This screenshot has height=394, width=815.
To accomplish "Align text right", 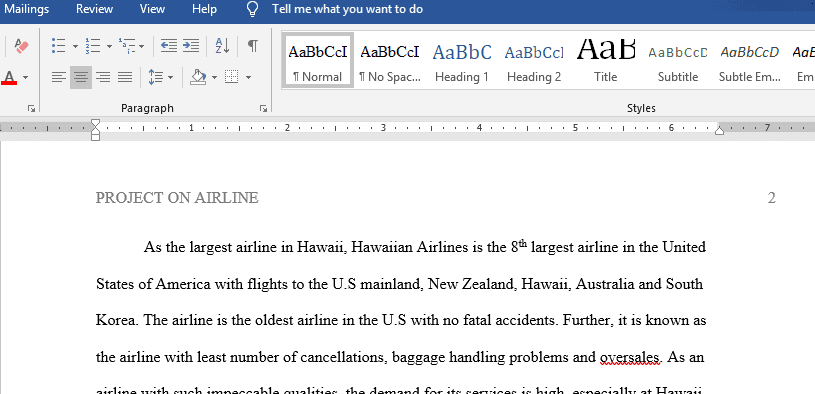I will click(103, 77).
